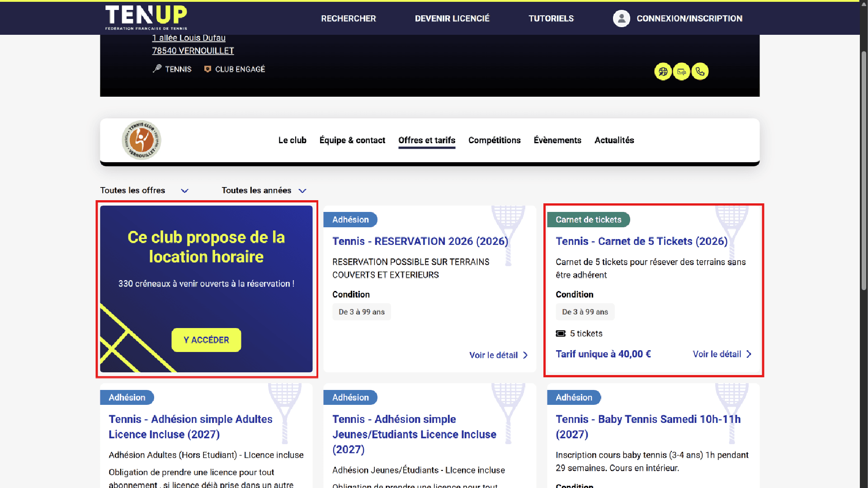
Task: Open Tennis - Carnet de 5 Tickets (2026) title
Action: click(x=642, y=241)
